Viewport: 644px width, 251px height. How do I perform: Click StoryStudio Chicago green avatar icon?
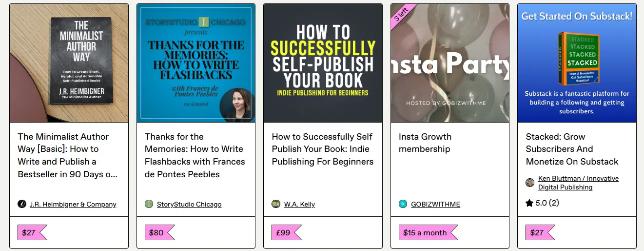[149, 204]
